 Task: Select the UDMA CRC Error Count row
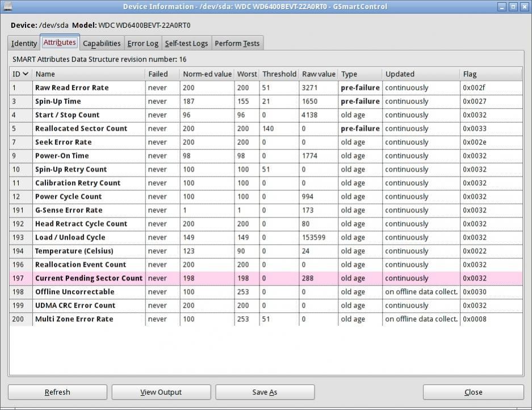point(266,305)
